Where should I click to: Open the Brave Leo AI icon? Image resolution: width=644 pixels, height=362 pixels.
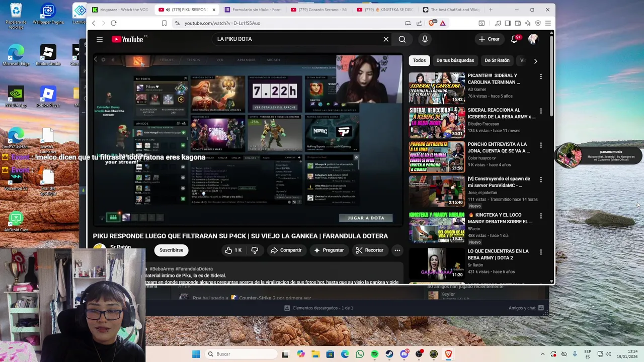click(x=528, y=23)
